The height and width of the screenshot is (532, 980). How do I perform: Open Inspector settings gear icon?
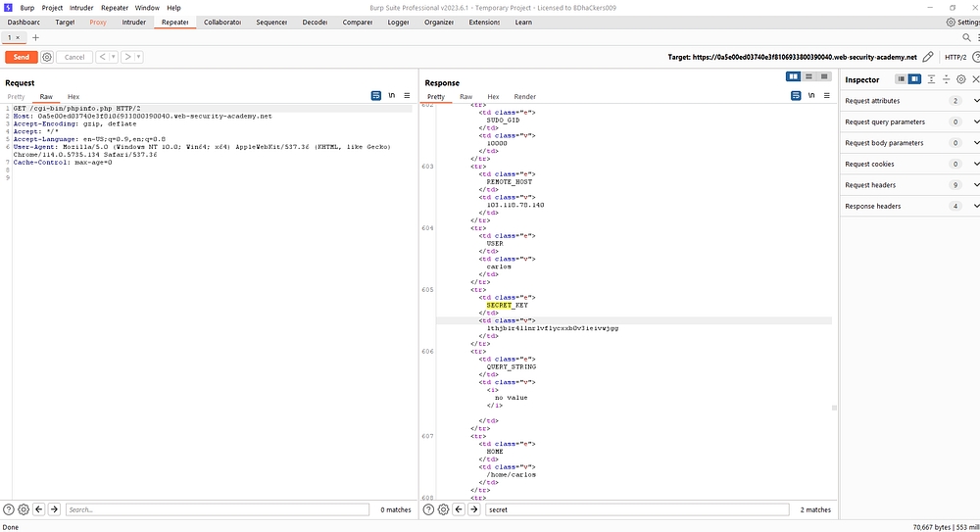point(960,79)
